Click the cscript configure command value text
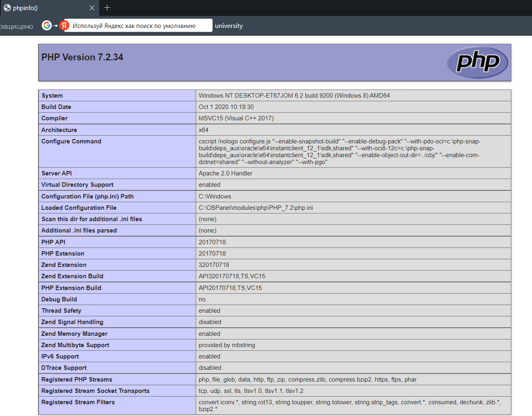The height and width of the screenshot is (416, 532). click(x=340, y=151)
